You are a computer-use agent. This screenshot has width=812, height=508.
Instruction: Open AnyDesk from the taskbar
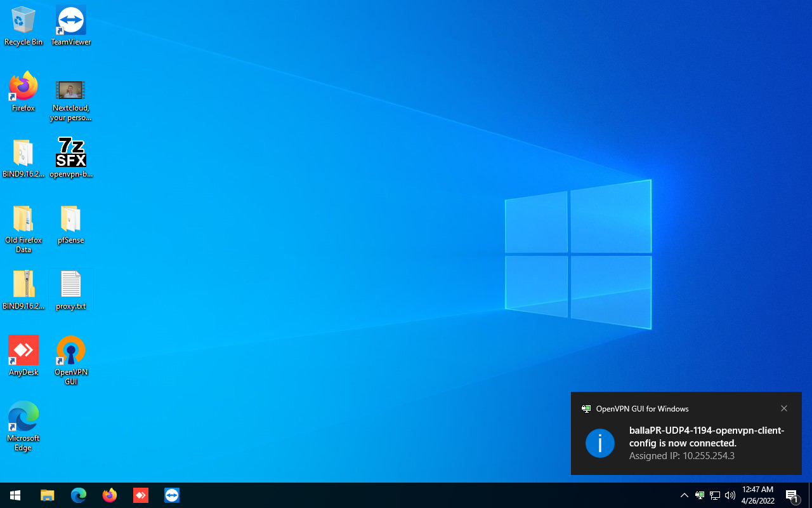click(141, 495)
